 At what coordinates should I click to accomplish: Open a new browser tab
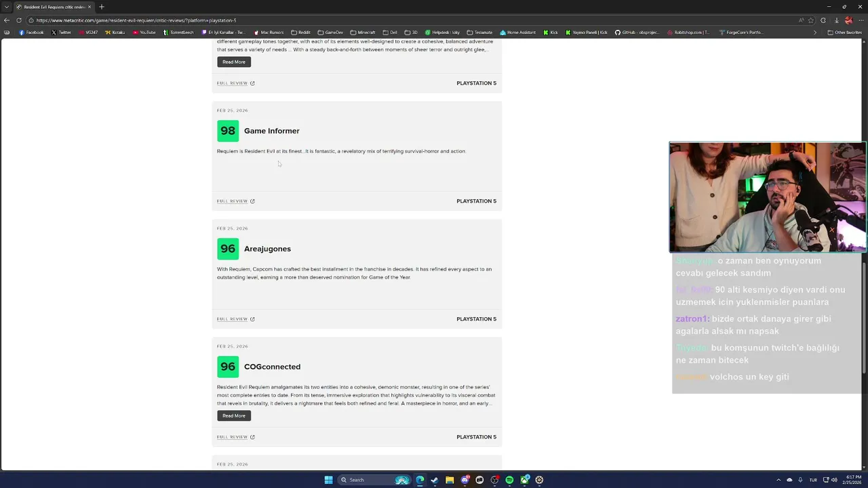point(102,7)
